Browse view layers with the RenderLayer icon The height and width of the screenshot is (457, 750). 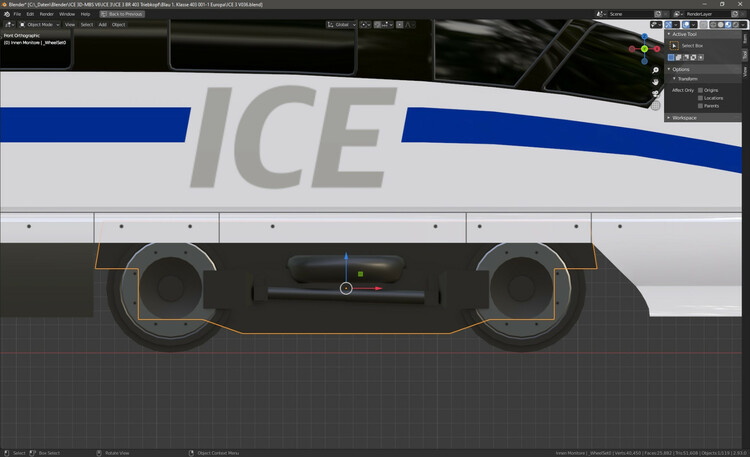pyautogui.click(x=679, y=14)
